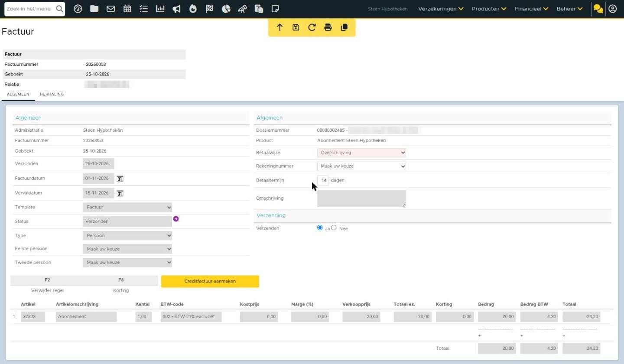Open the Vervaldatum calendar picker
The height and width of the screenshot is (364, 624).
120,193
